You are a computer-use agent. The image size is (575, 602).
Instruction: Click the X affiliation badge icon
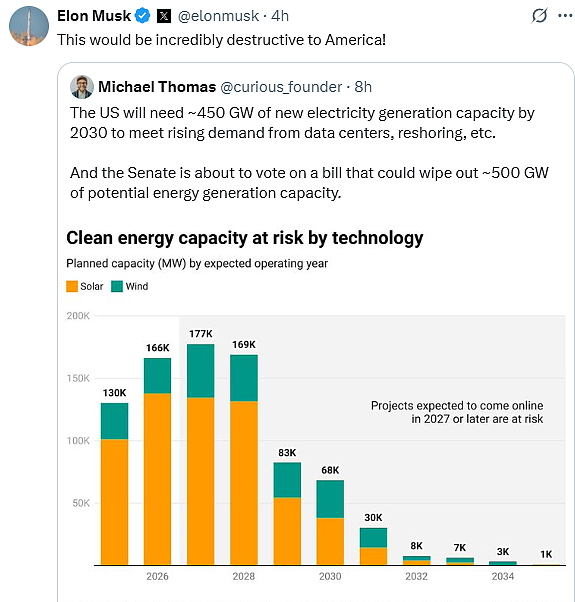click(x=164, y=16)
